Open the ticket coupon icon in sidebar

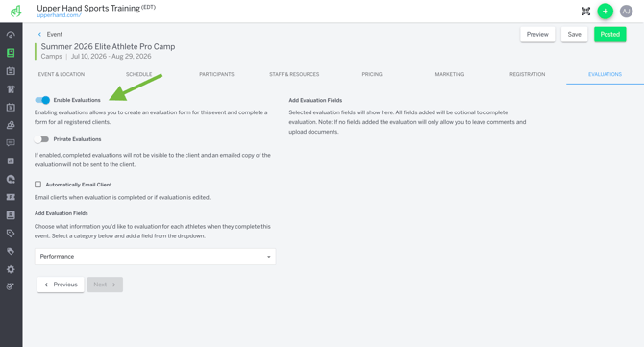(x=11, y=197)
